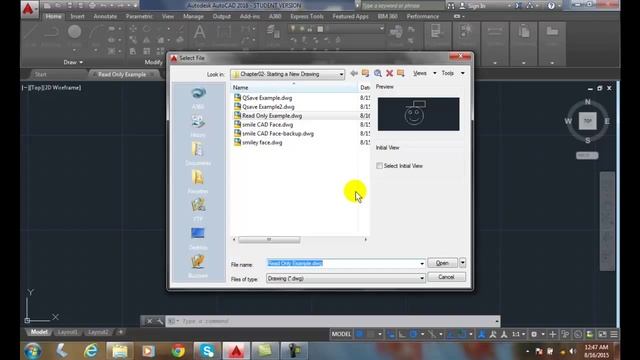Switch to the Parametric ribbon tab

[x=139, y=16]
